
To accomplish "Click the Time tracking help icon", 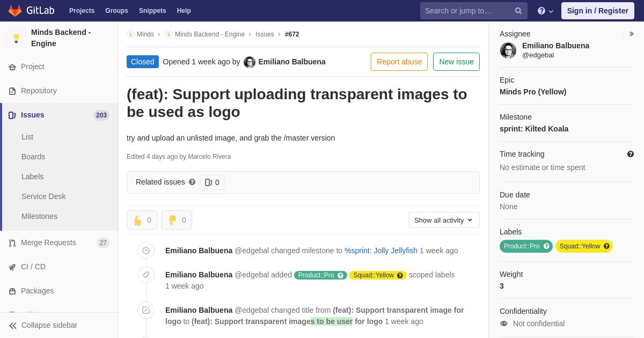I will point(631,154).
